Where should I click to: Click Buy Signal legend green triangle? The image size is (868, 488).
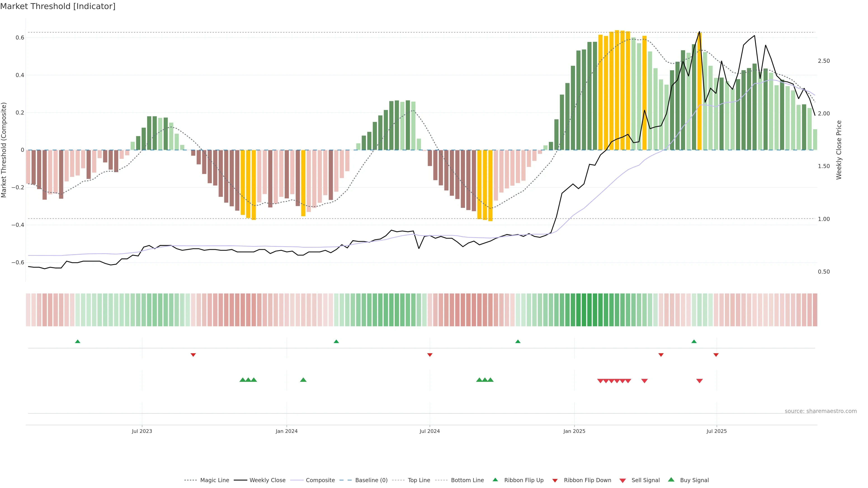pos(671,480)
